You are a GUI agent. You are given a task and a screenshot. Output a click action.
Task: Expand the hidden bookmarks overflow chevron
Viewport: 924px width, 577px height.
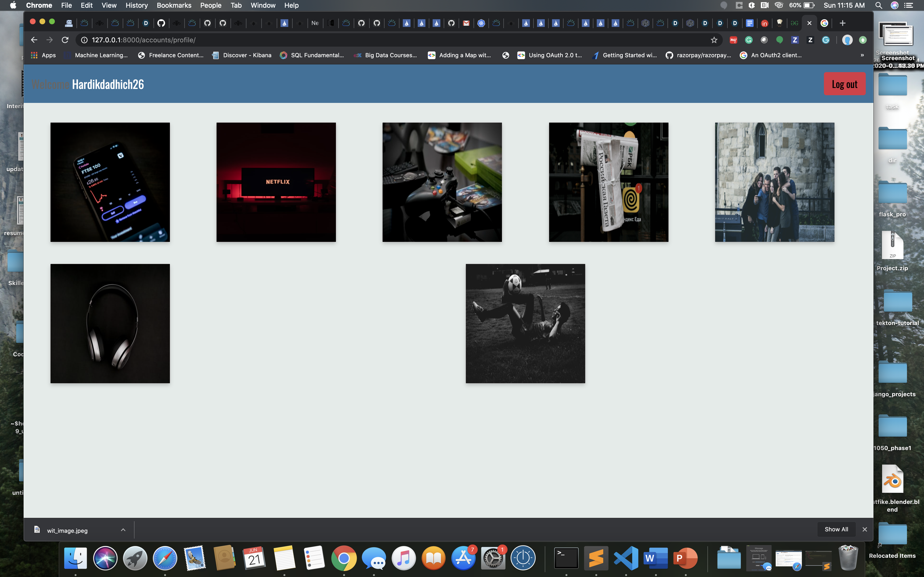click(x=862, y=55)
